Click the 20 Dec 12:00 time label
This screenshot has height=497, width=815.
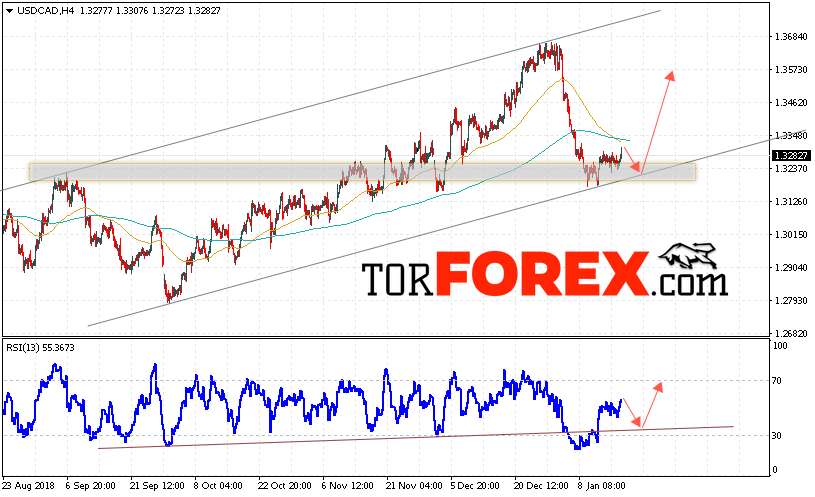pos(542,486)
